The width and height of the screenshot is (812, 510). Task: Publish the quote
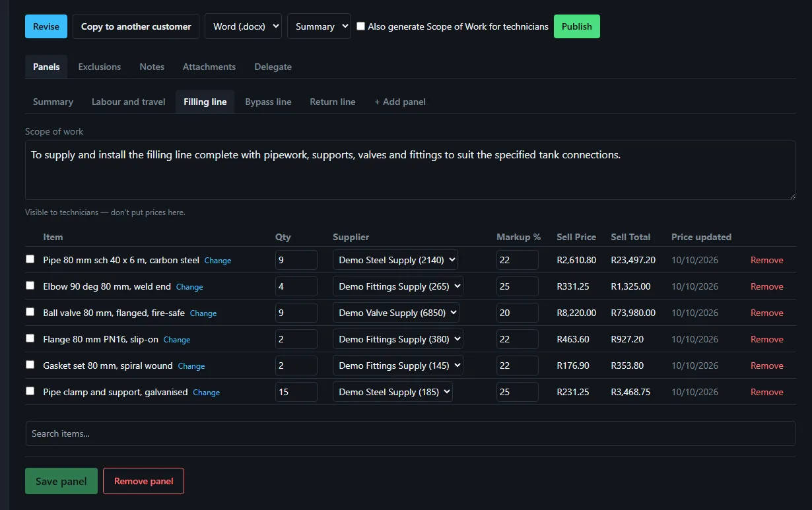[577, 26]
